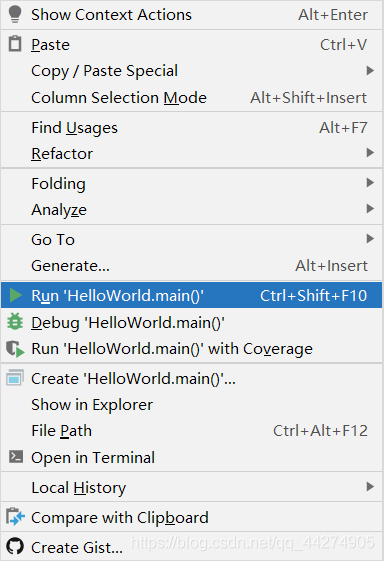Viewport: 384px width, 561px height.
Task: Open the Go To menu entry
Action: [x=192, y=239]
